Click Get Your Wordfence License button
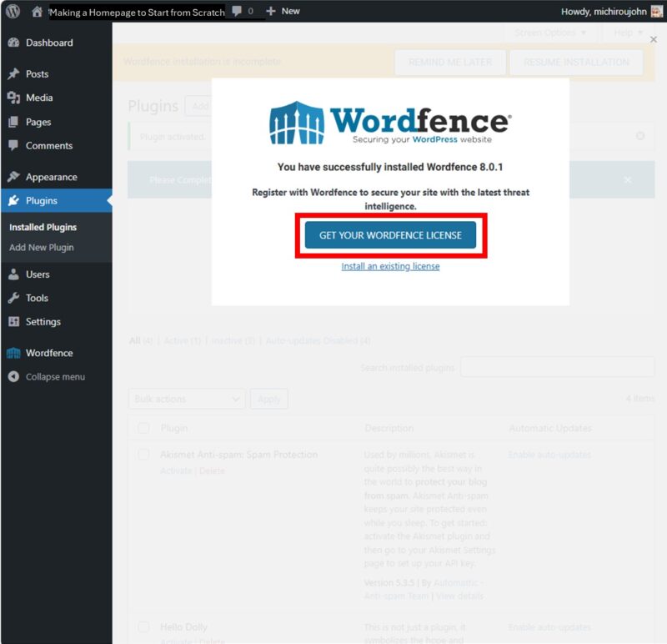Image resolution: width=667 pixels, height=644 pixels. (390, 236)
